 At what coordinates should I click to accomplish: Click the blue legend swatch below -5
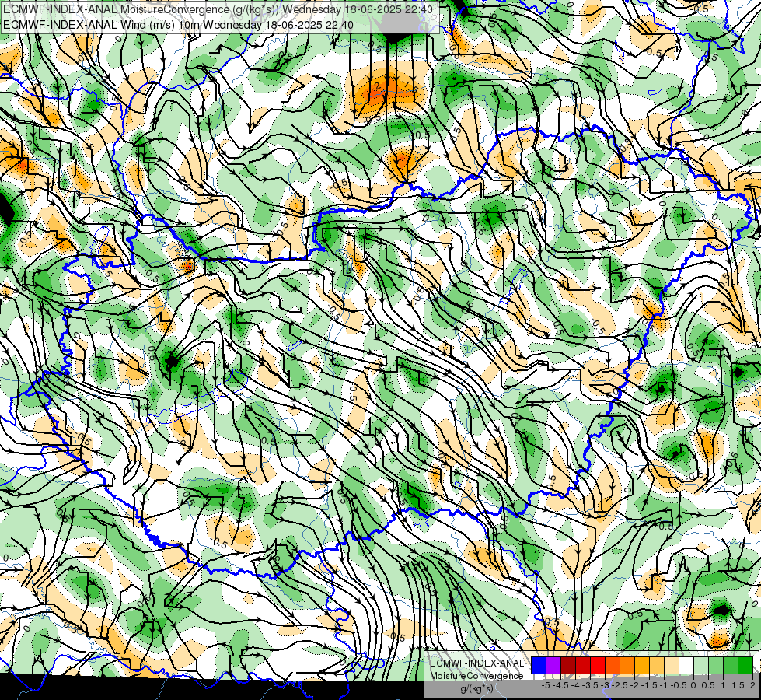tap(539, 665)
